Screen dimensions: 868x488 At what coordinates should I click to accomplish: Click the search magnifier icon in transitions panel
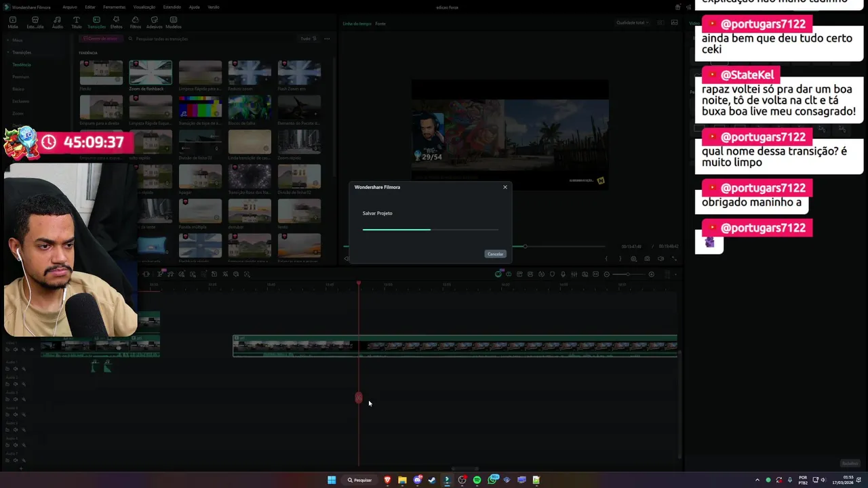coord(131,39)
